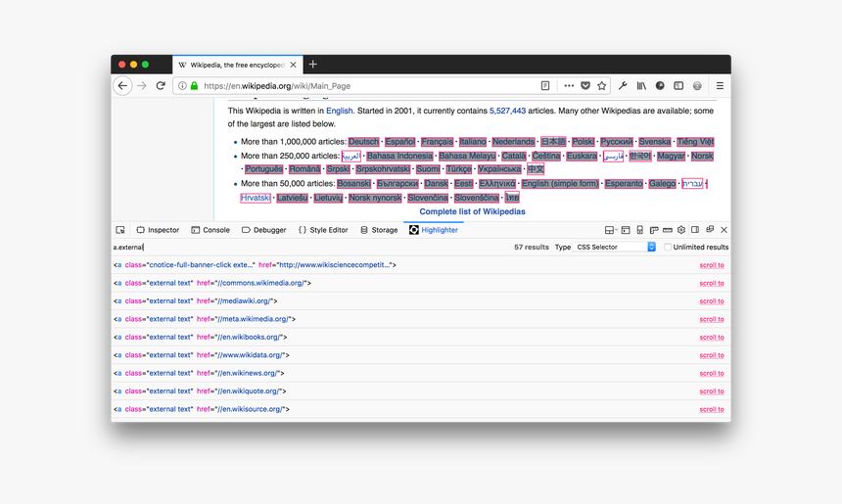
Task: Close the Wikipedia tab
Action: 293,65
